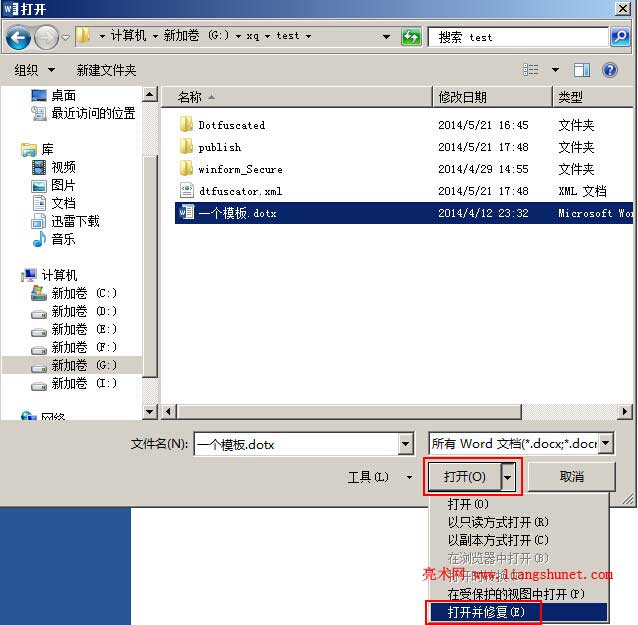Select drive 新加卷 (G:)
This screenshot has width=638, height=625.
pyautogui.click(x=74, y=365)
